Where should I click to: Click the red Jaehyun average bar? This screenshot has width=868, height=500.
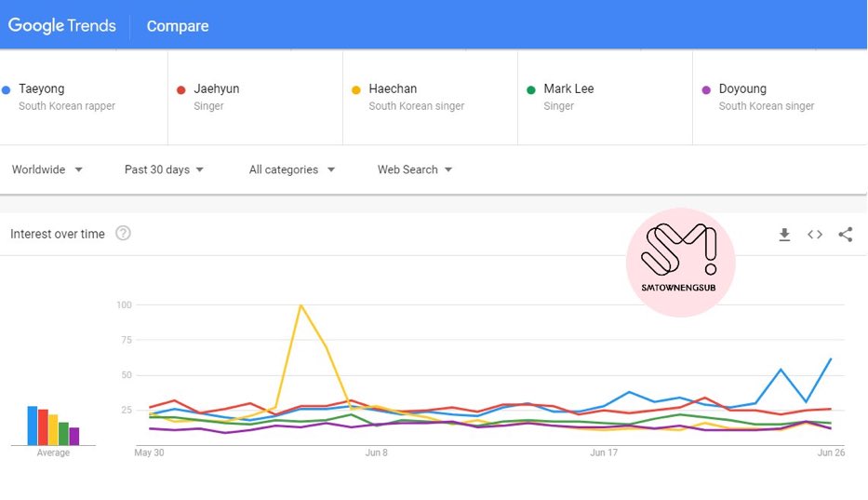click(x=43, y=427)
